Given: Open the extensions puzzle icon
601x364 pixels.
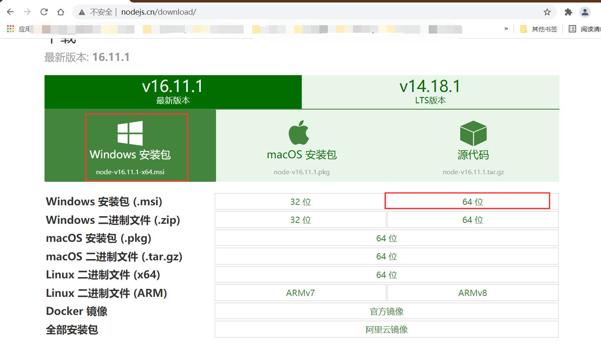Looking at the screenshot, I should pyautogui.click(x=568, y=12).
